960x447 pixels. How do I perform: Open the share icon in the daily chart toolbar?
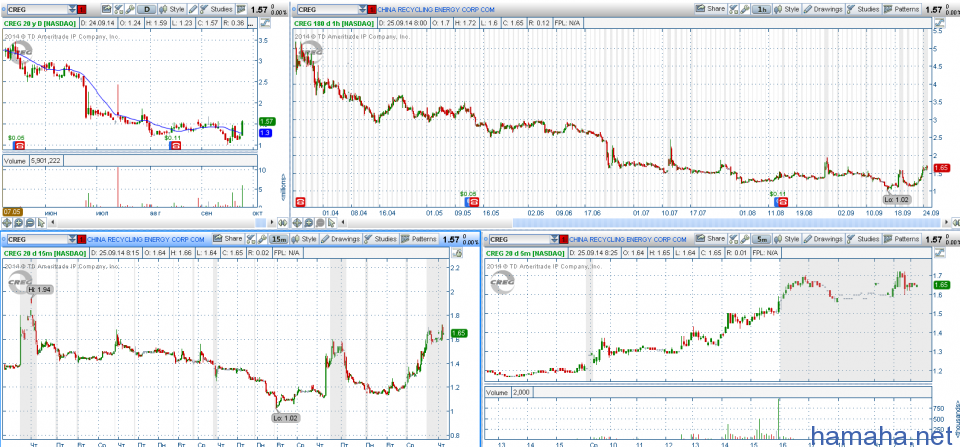click(x=107, y=9)
